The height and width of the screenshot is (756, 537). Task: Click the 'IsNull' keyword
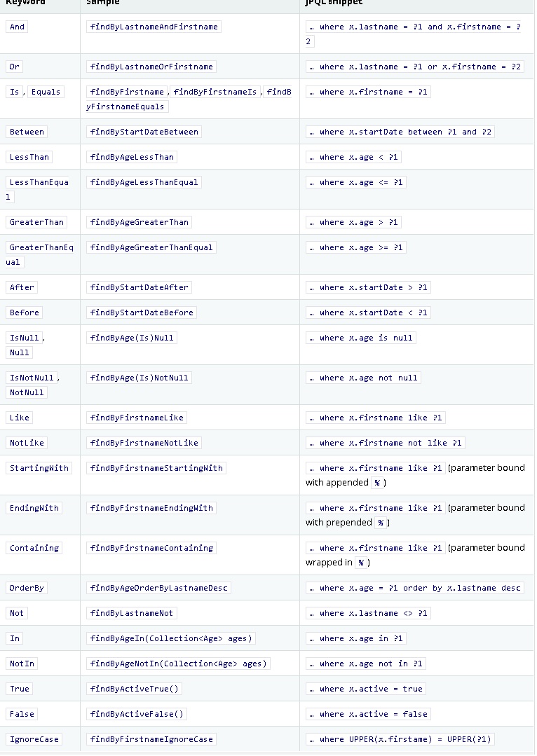click(25, 338)
